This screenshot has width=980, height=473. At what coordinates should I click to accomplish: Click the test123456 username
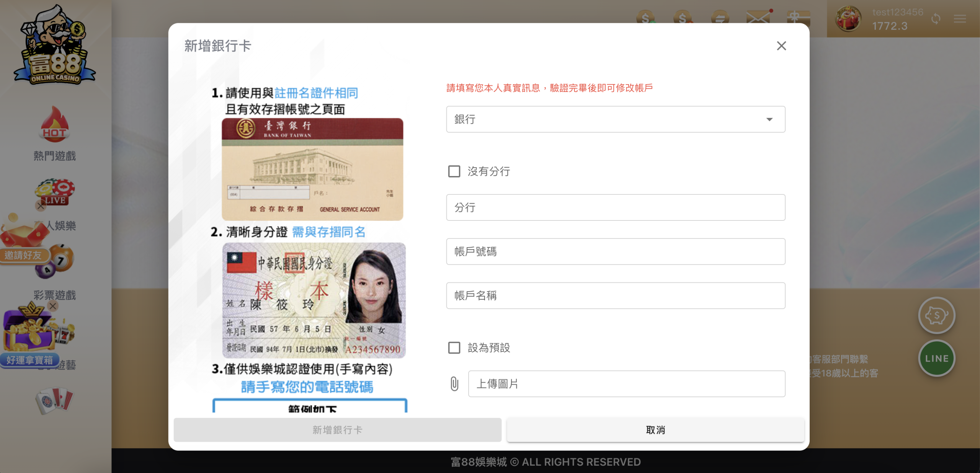pyautogui.click(x=898, y=12)
